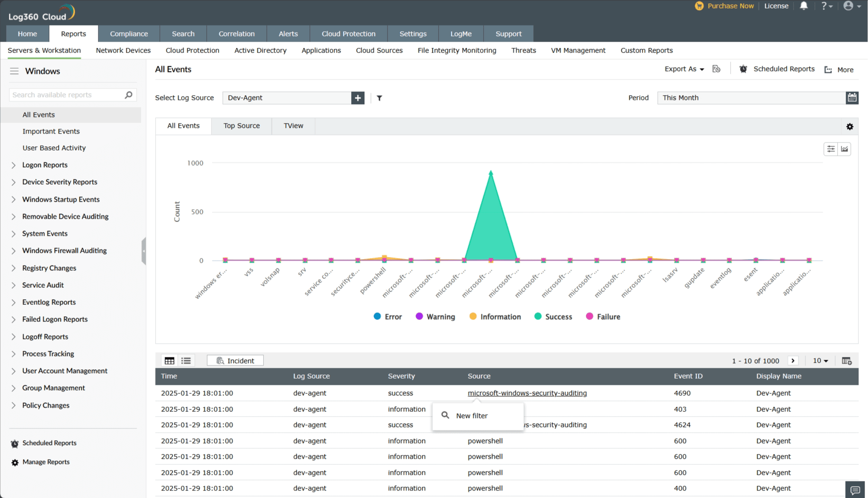Open the chat widget icon
Screen dimensions: 868x498
tap(855, 490)
